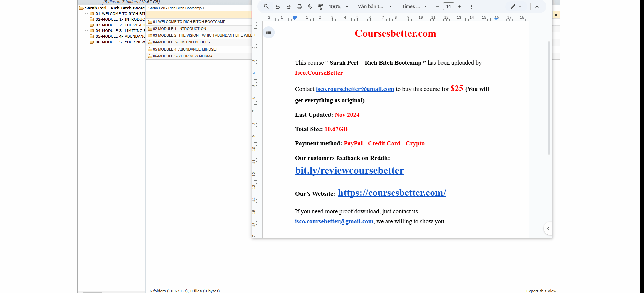The width and height of the screenshot is (644, 293).
Task: Run spelling and grammar check
Action: (310, 7)
